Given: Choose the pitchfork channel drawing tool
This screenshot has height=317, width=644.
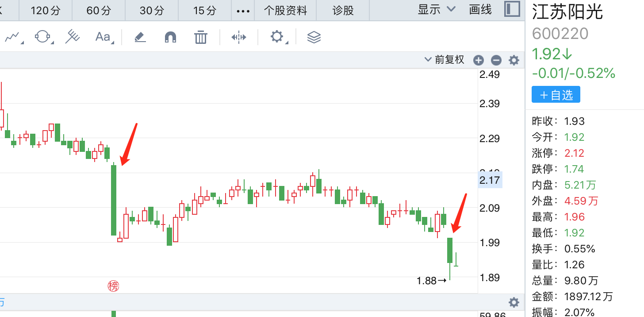Looking at the screenshot, I should coord(72,37).
